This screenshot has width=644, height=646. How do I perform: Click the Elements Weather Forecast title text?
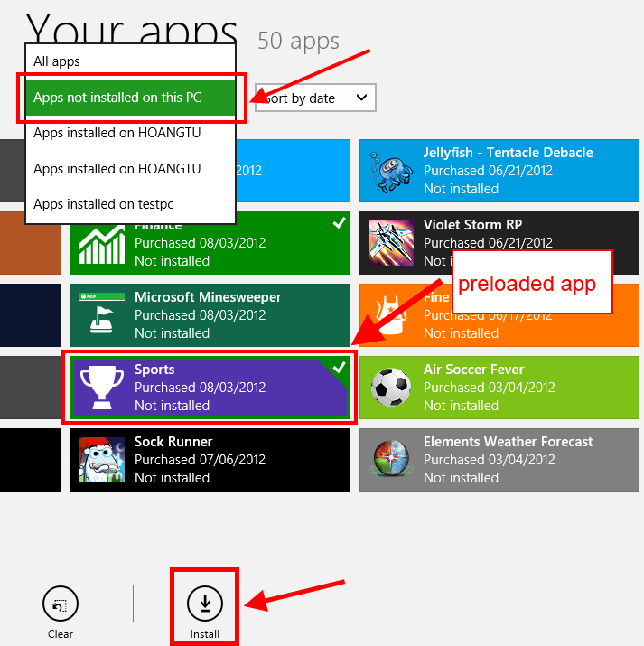click(x=509, y=442)
